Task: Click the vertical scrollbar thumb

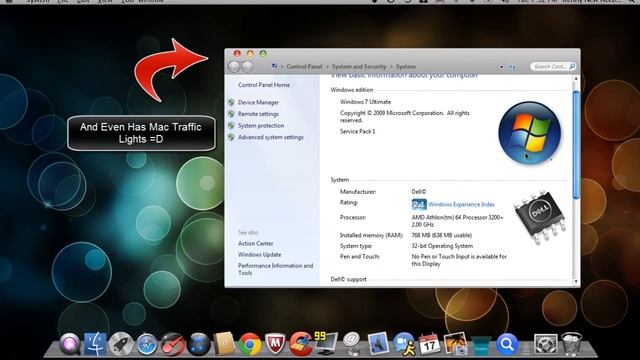Action: tap(576, 145)
